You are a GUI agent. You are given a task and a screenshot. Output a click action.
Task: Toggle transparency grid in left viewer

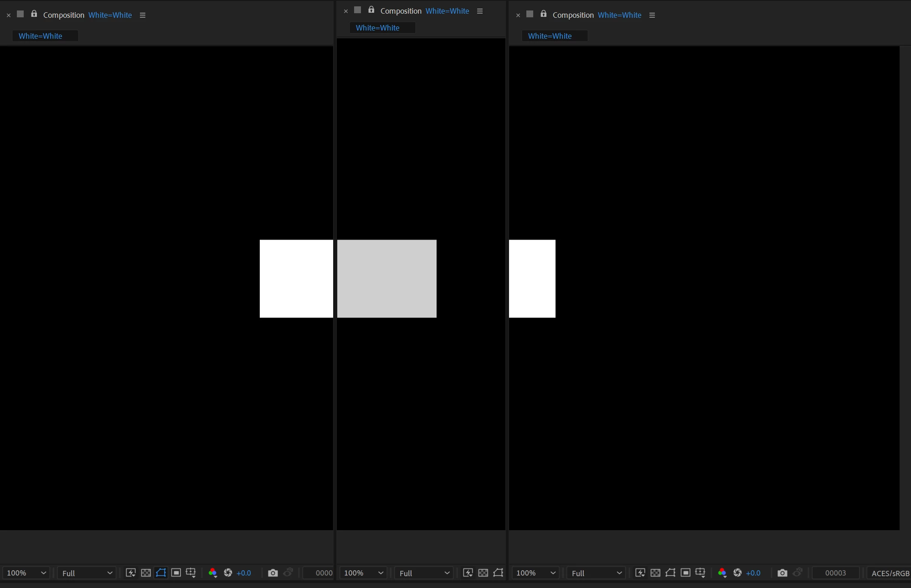tap(146, 573)
